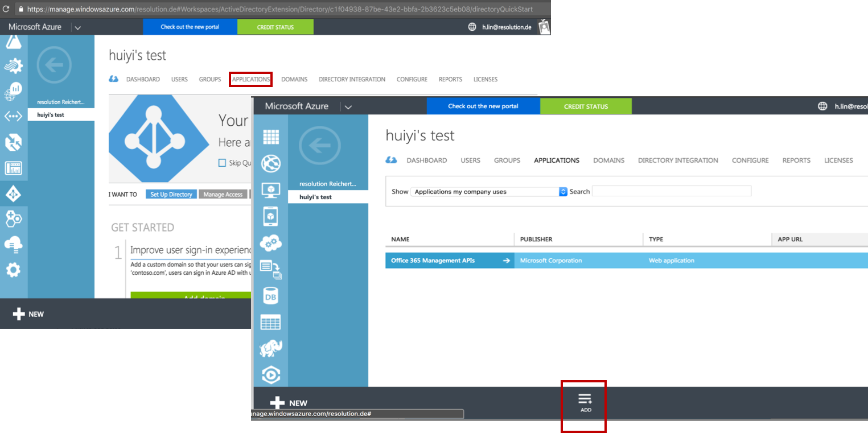The image size is (868, 433).
Task: Open the Management Services panel icon in back sidebar
Action: (13, 168)
